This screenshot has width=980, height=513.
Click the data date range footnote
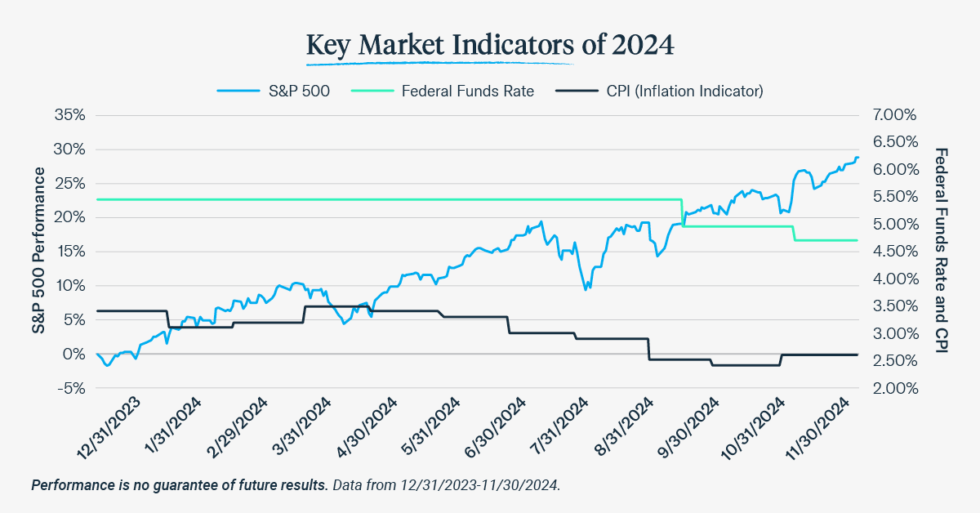(447, 485)
